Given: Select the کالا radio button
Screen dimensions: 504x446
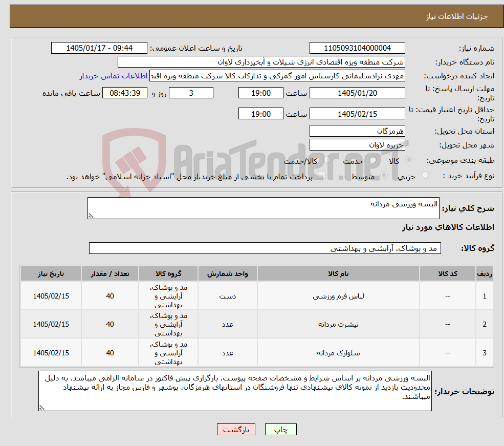Looking at the screenshot, I should pos(409,159).
